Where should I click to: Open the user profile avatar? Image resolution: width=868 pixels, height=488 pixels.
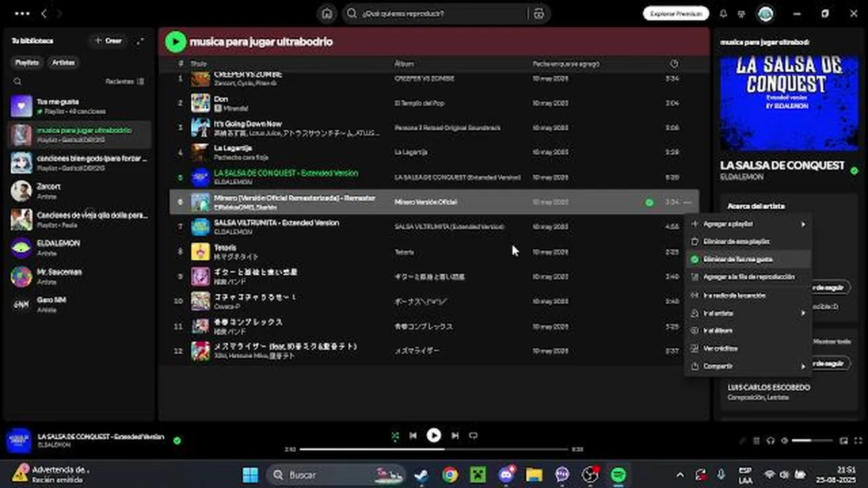pos(766,14)
